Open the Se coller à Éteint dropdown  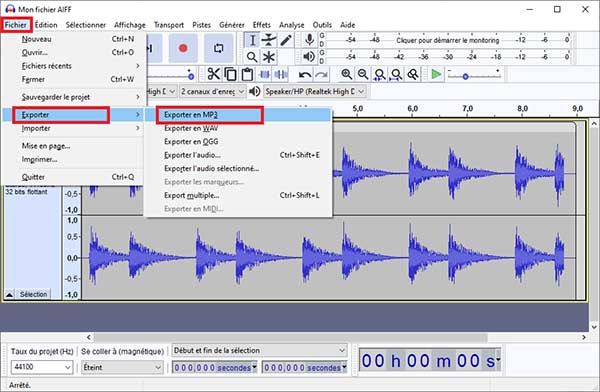click(x=122, y=367)
